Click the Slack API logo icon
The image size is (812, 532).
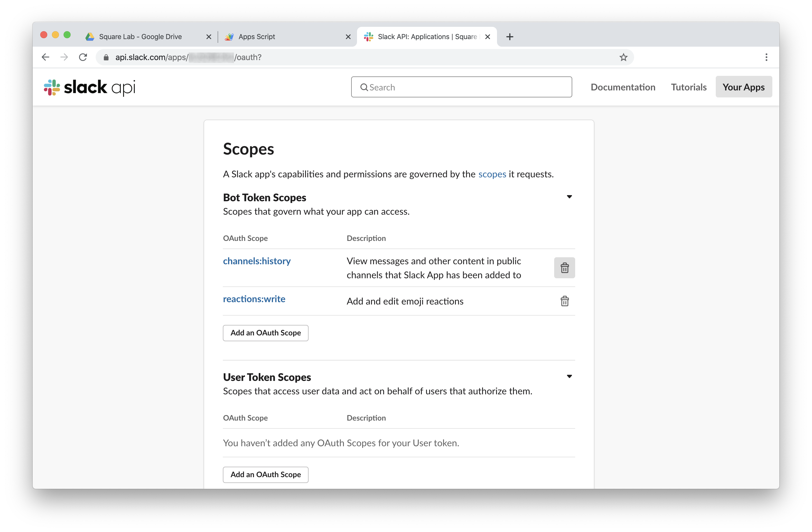[x=52, y=87]
